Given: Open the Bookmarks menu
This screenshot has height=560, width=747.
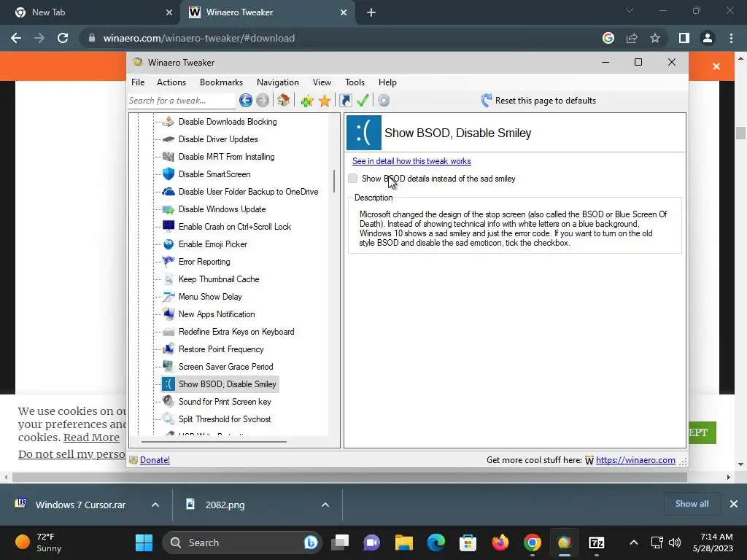Looking at the screenshot, I should [x=221, y=82].
